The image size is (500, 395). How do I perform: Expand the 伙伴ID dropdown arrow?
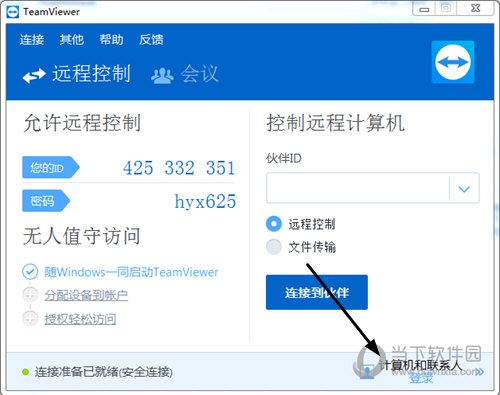464,189
